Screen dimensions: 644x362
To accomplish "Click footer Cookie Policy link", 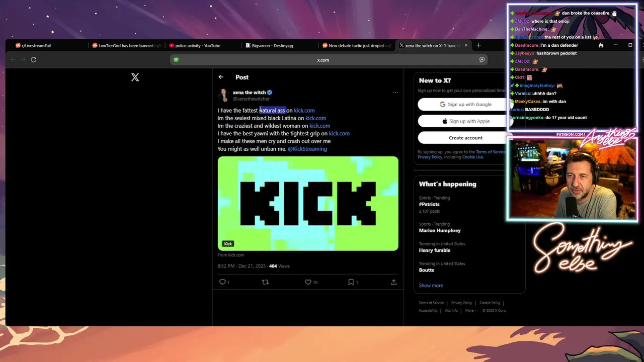I will pos(490,303).
